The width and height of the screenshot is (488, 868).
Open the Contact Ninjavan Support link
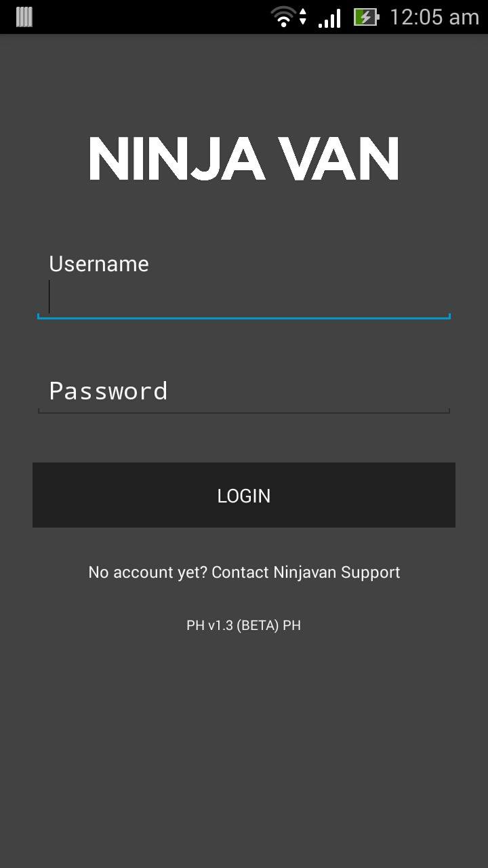click(306, 572)
